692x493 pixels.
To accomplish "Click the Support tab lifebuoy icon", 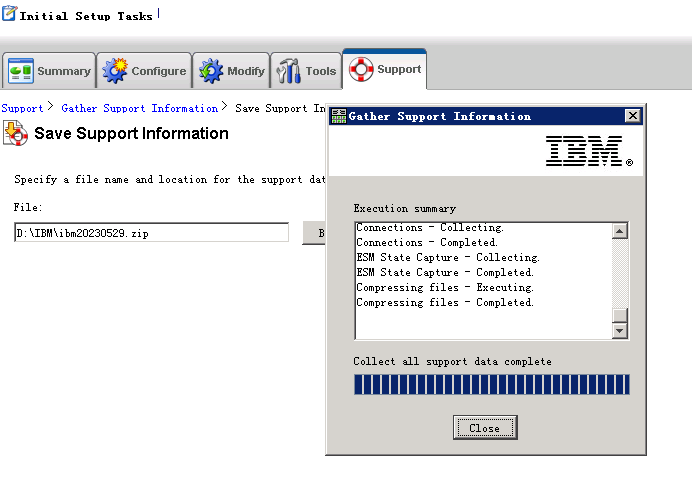I will [x=361, y=69].
